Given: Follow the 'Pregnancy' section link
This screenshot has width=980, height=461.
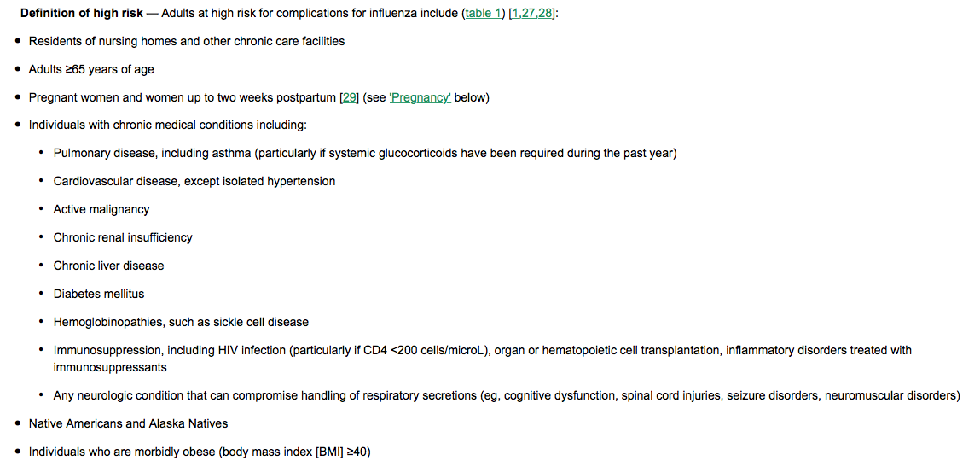Looking at the screenshot, I should [x=420, y=98].
